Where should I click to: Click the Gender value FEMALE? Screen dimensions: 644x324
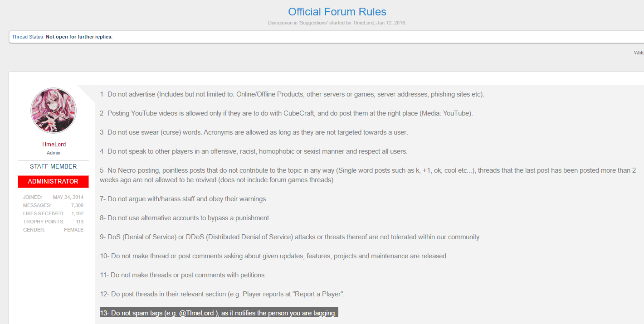74,230
